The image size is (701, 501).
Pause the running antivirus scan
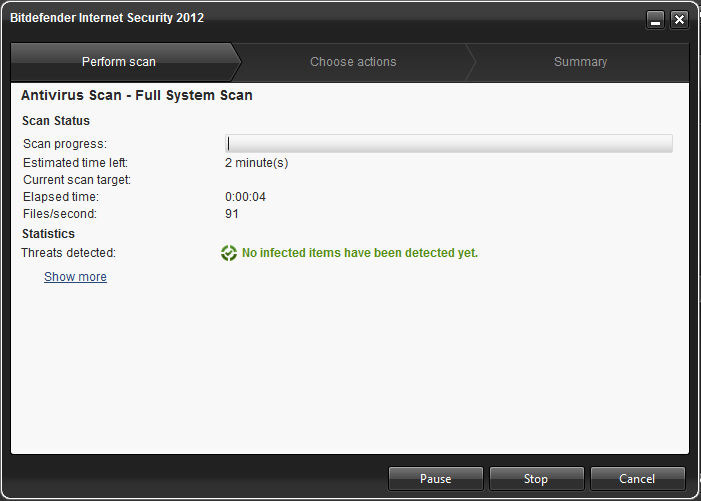tap(436, 479)
